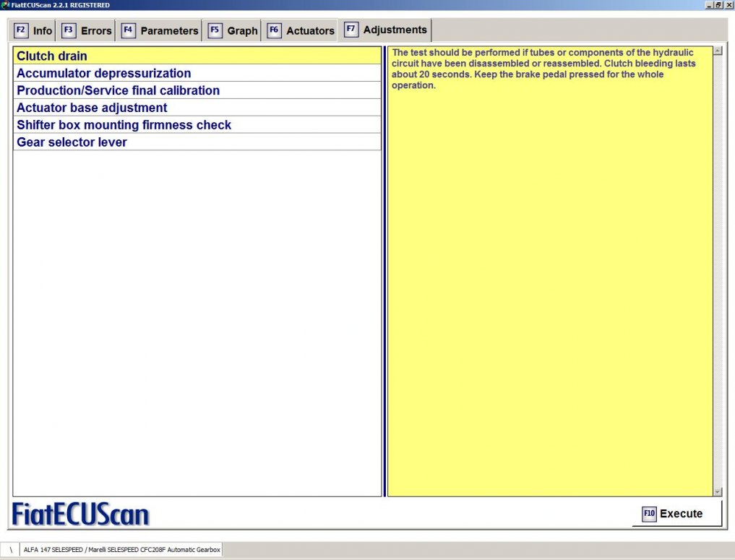Click the ALFA 147 SELESPEED status bar entry
The height and width of the screenshot is (560, 735).
[121, 550]
